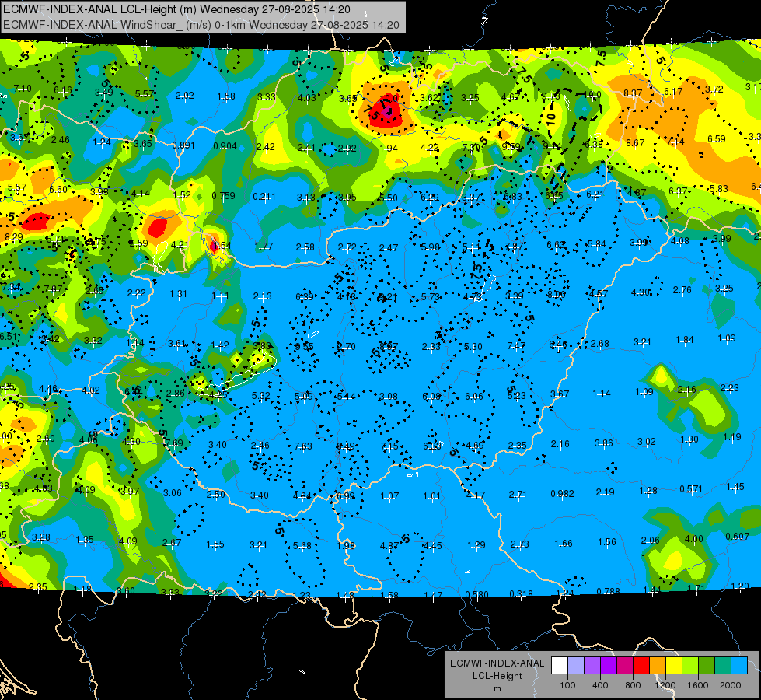Click the wind shear value 0.904
The width and height of the screenshot is (761, 700).
[225, 145]
